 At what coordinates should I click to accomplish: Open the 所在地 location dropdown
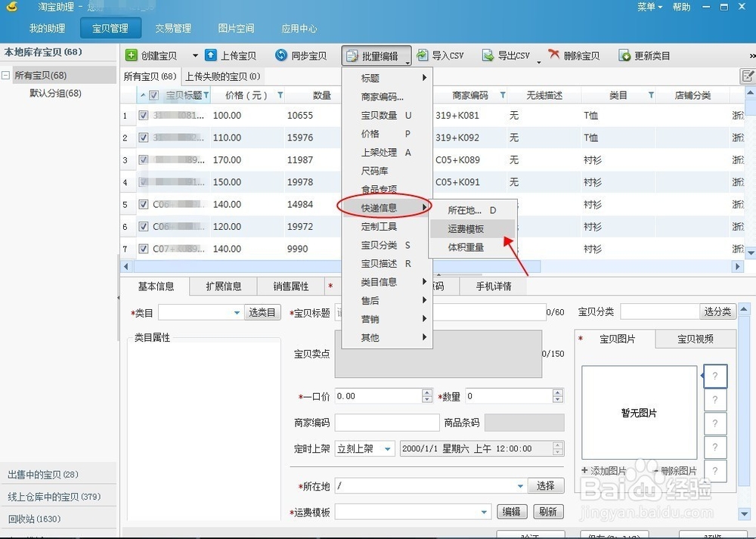tap(519, 485)
